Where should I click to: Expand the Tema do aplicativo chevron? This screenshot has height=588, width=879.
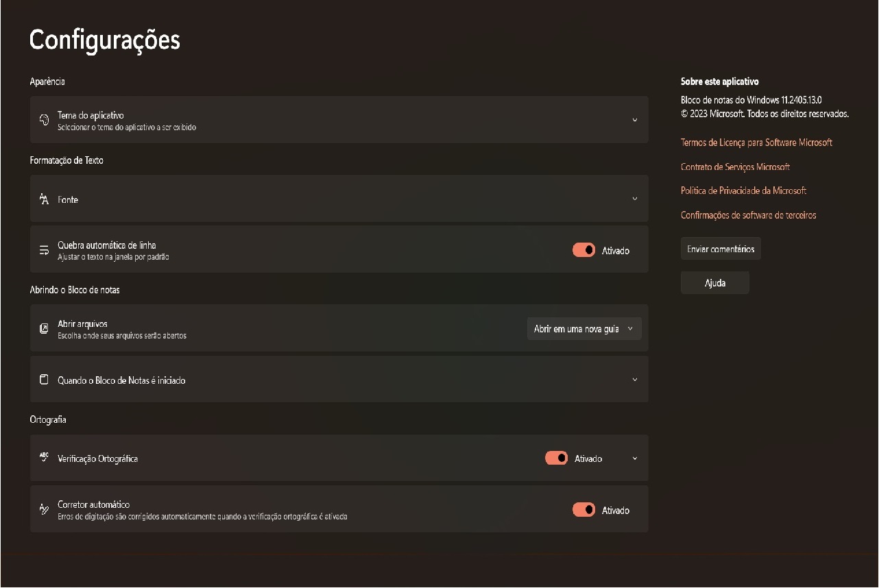coord(634,120)
